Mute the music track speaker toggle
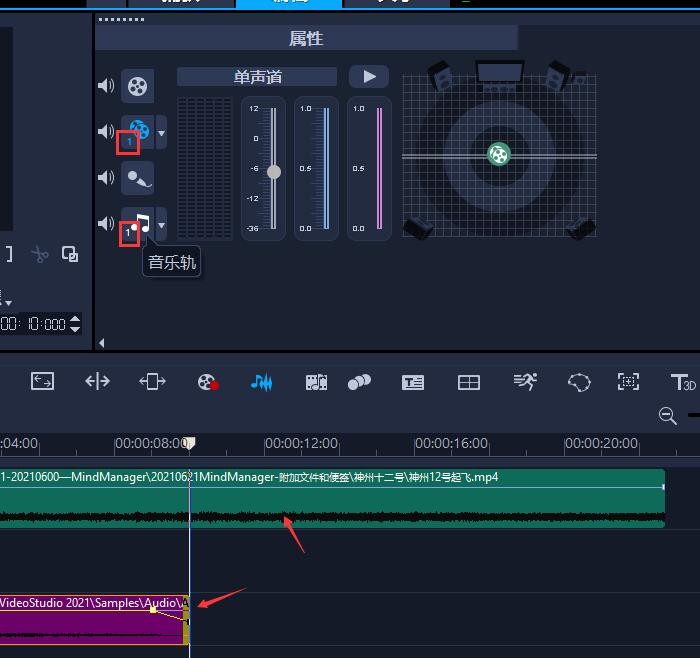 coord(106,223)
